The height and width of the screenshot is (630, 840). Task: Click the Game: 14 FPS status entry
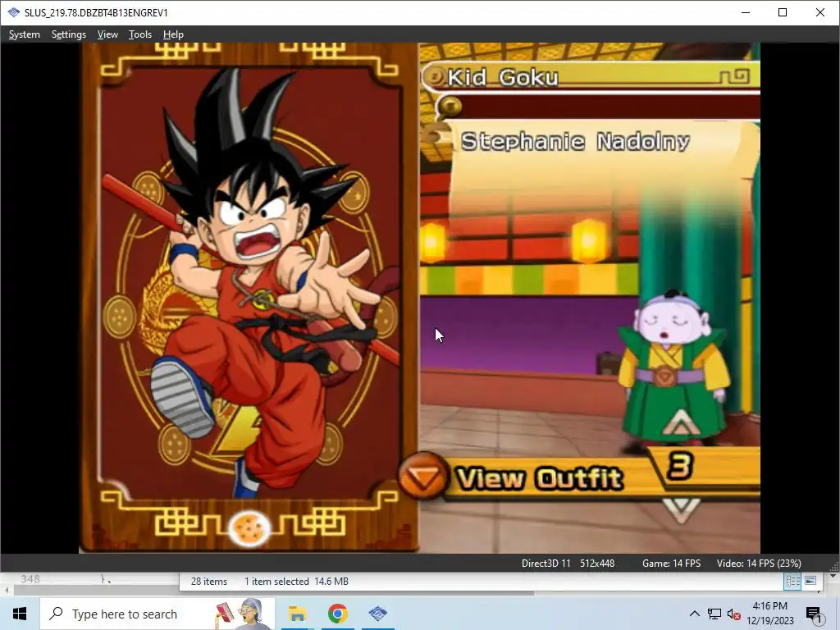click(671, 564)
